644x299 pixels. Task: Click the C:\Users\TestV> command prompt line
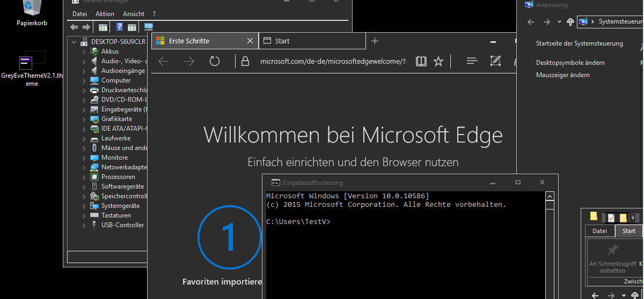(x=298, y=221)
